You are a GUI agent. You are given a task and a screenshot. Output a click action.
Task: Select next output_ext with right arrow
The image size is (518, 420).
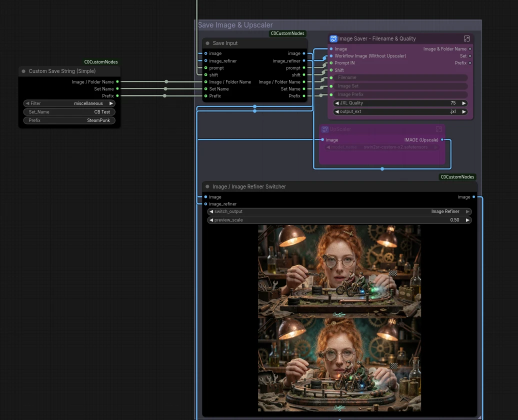(464, 111)
